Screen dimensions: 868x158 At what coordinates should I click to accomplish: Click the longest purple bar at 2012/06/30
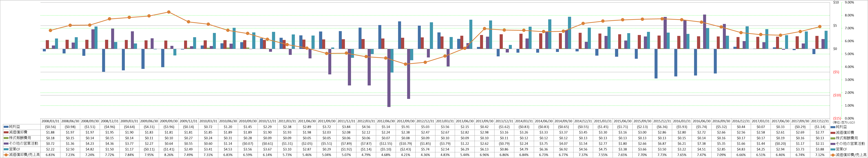(389, 78)
